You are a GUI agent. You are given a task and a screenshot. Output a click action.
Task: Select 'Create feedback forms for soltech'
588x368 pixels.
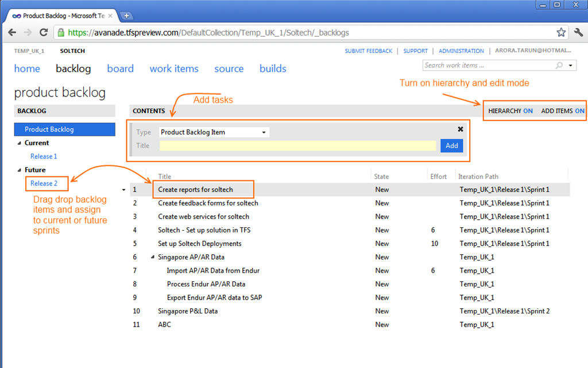click(208, 203)
